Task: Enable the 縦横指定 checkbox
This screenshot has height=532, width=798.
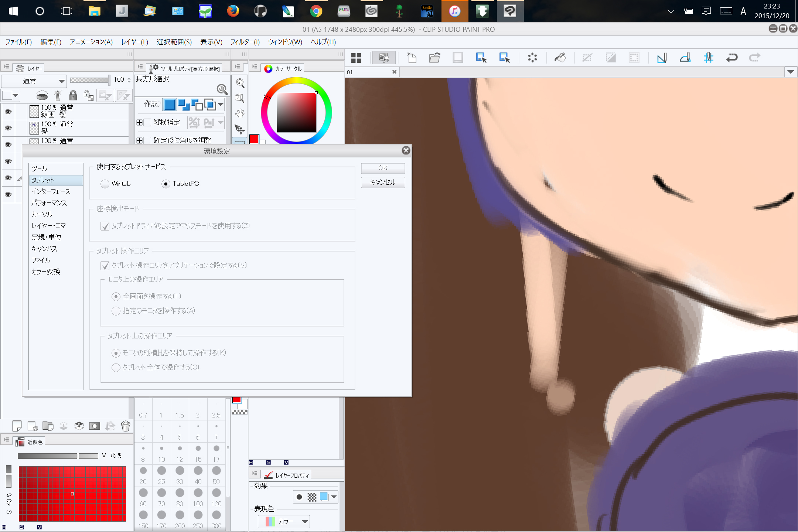Action: pyautogui.click(x=147, y=122)
